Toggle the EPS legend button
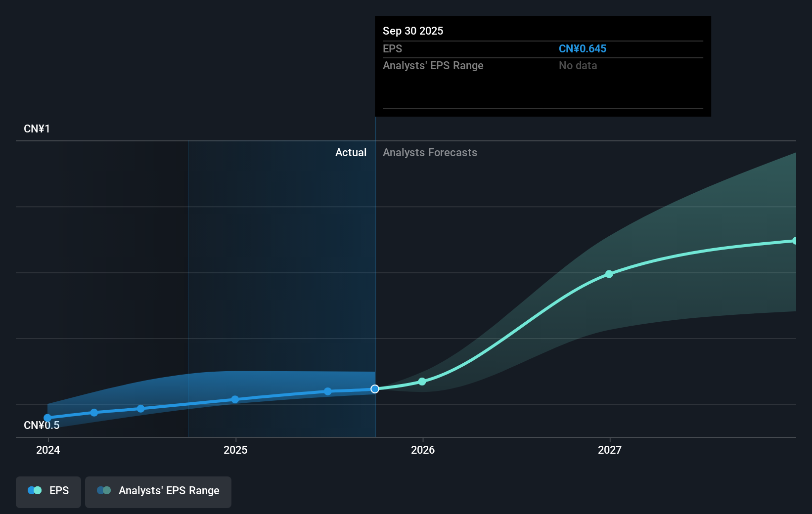Screen dimensions: 812x514 click(48, 492)
